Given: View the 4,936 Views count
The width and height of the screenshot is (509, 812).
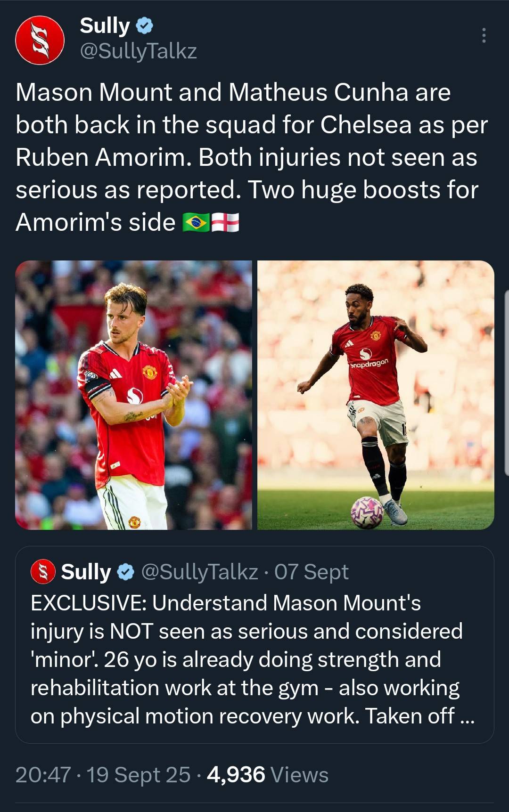Looking at the screenshot, I should [x=267, y=775].
